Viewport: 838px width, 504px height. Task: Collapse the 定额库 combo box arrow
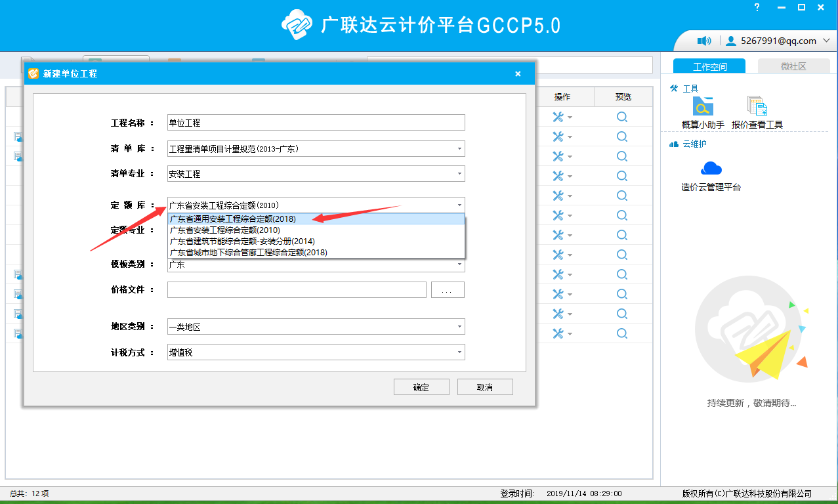(x=459, y=205)
